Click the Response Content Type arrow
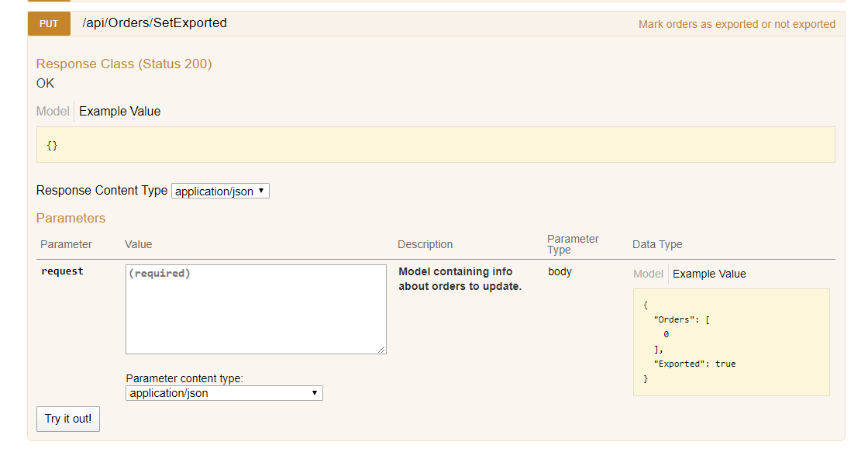 point(261,191)
